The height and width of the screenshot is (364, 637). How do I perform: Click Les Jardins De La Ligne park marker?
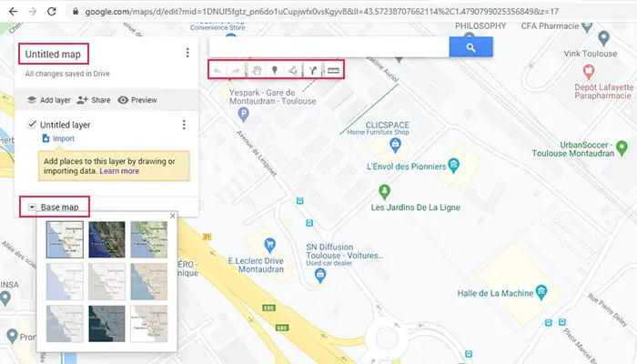pos(384,191)
